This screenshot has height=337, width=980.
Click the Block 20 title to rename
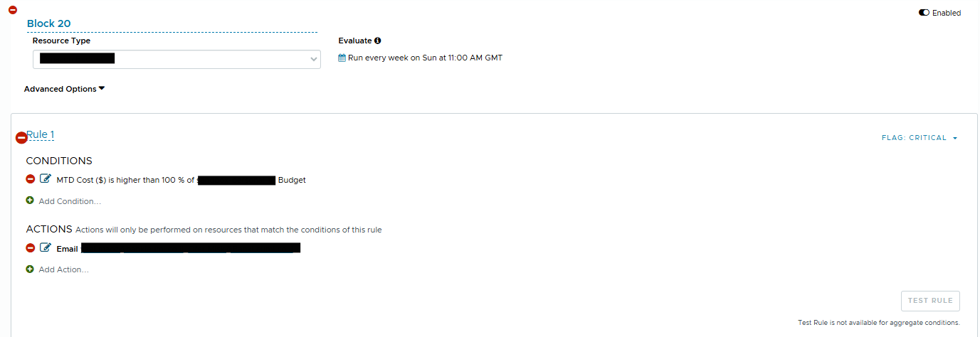point(49,23)
